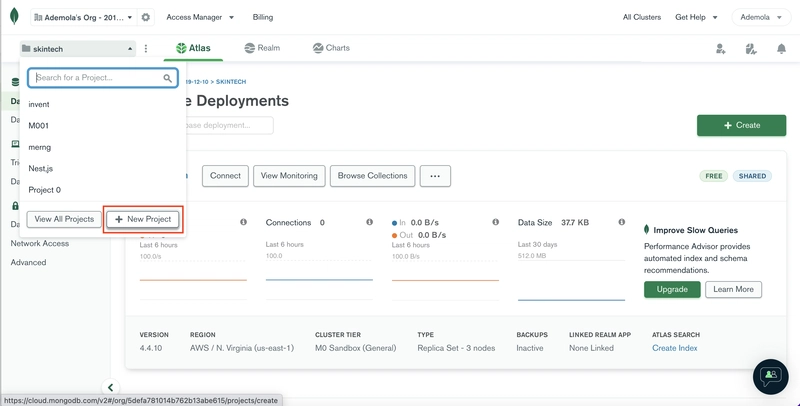
Task: Open the Ademola user account dropdown
Action: [x=761, y=17]
